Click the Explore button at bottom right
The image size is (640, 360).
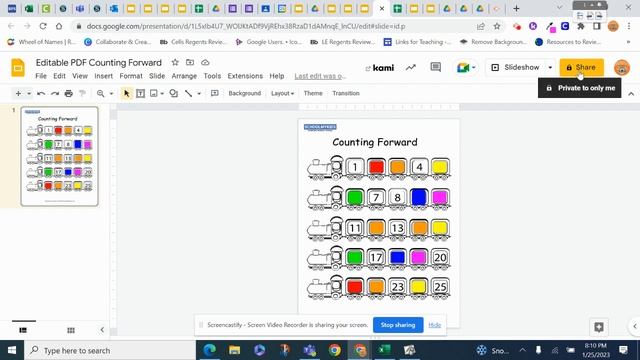(x=599, y=327)
